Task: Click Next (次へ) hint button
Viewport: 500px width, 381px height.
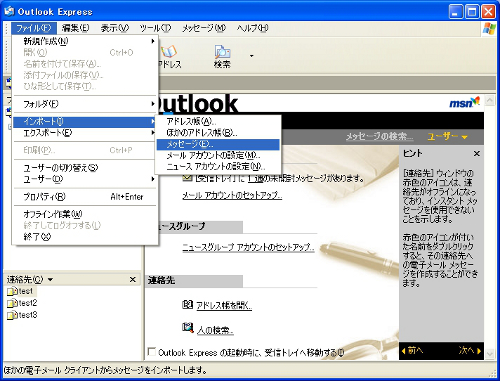Action: pyautogui.click(x=470, y=351)
